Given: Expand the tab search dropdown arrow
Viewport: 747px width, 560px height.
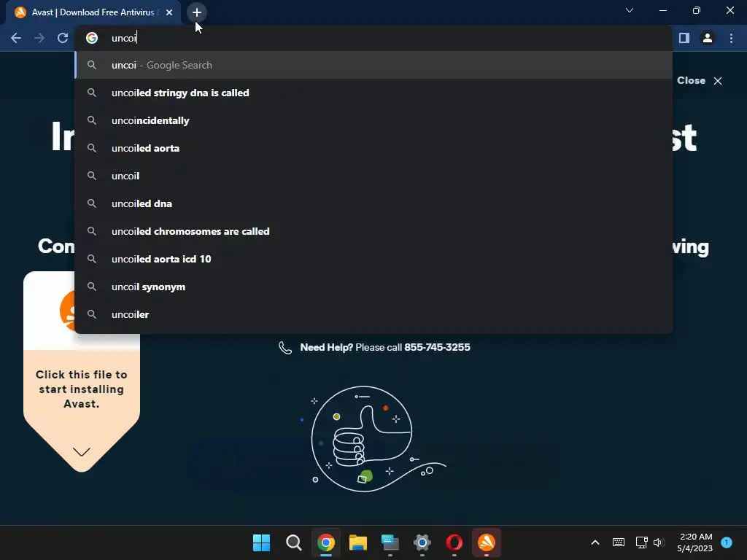Looking at the screenshot, I should [x=630, y=10].
